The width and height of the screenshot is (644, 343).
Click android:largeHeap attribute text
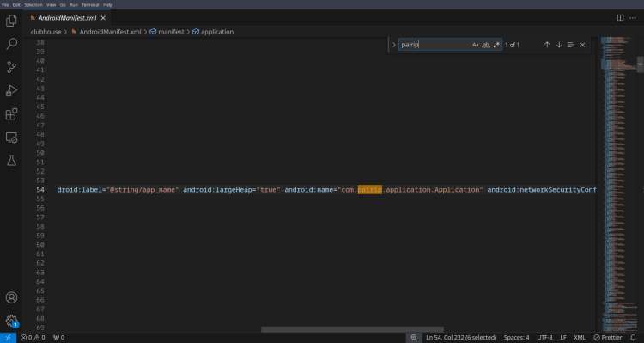(217, 190)
